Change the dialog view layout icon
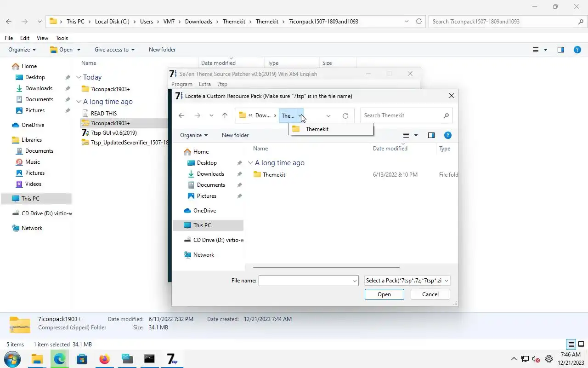 406,135
